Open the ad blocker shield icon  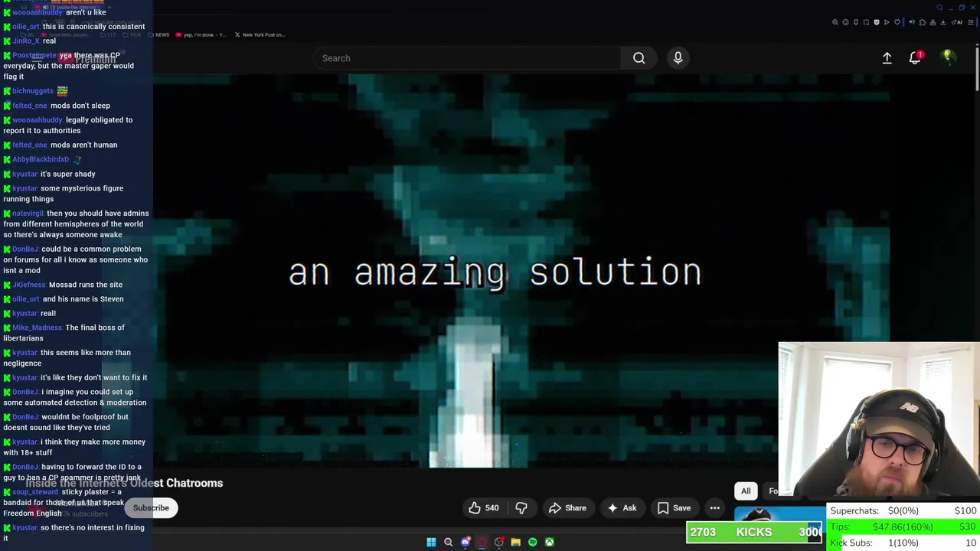[877, 22]
